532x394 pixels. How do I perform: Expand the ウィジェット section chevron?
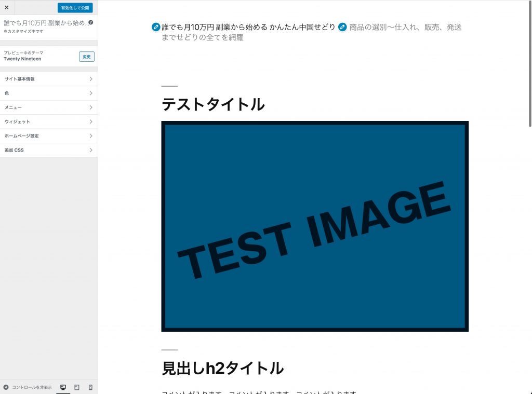[91, 121]
